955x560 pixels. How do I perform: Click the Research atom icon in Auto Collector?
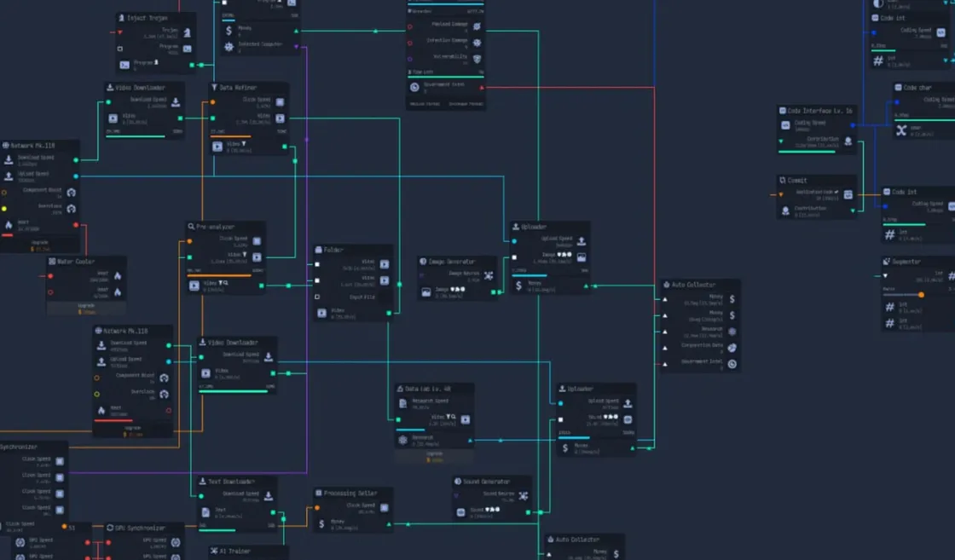point(732,332)
